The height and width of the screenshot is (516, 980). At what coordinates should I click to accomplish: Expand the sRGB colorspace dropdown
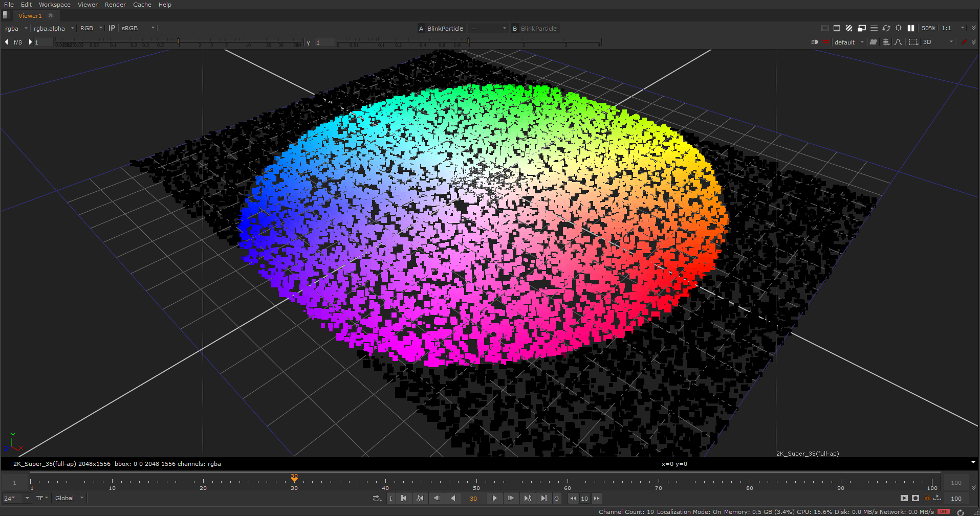[138, 28]
